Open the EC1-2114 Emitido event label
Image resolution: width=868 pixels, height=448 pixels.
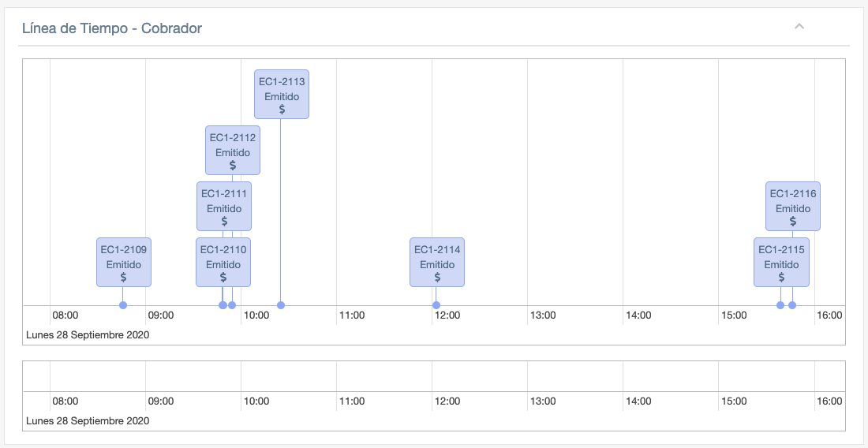(x=437, y=264)
